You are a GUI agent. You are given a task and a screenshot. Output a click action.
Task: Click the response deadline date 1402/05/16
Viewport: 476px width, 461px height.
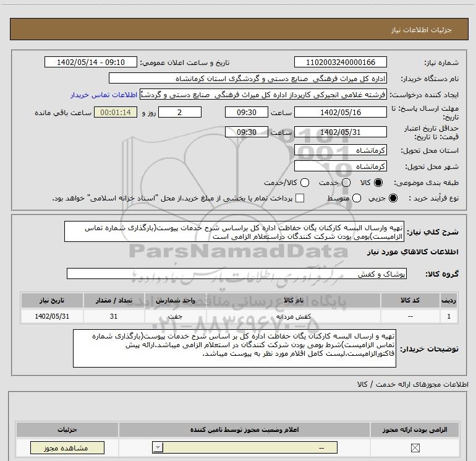[340, 112]
